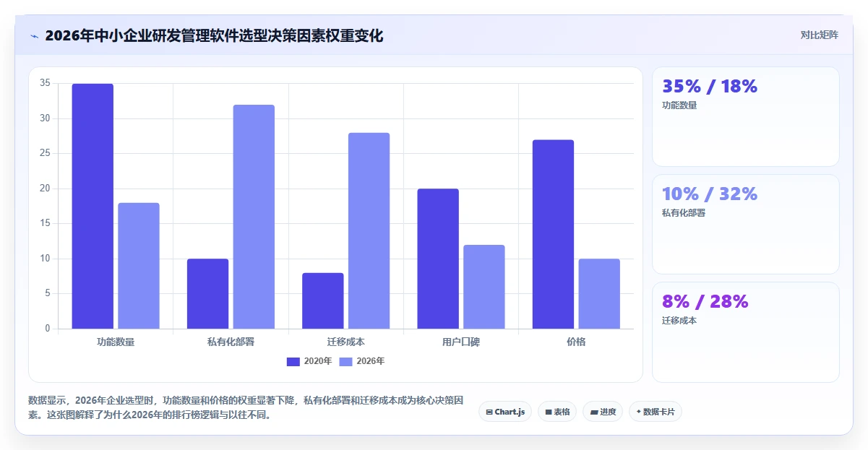Click the 私有化部署 x-axis label
This screenshot has width=868, height=450.
[231, 342]
